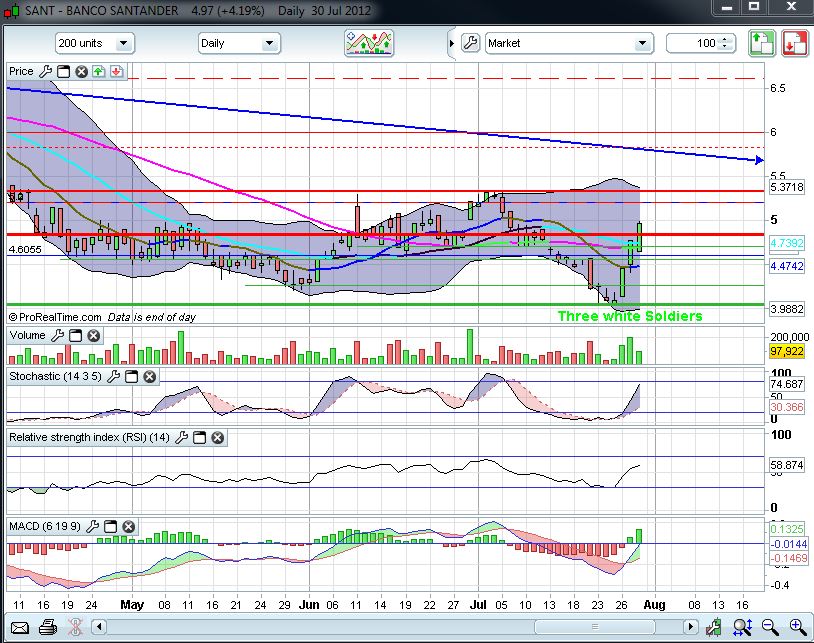This screenshot has width=814, height=643.
Task: Click red sell arrow icon in Price panel
Action: (116, 72)
